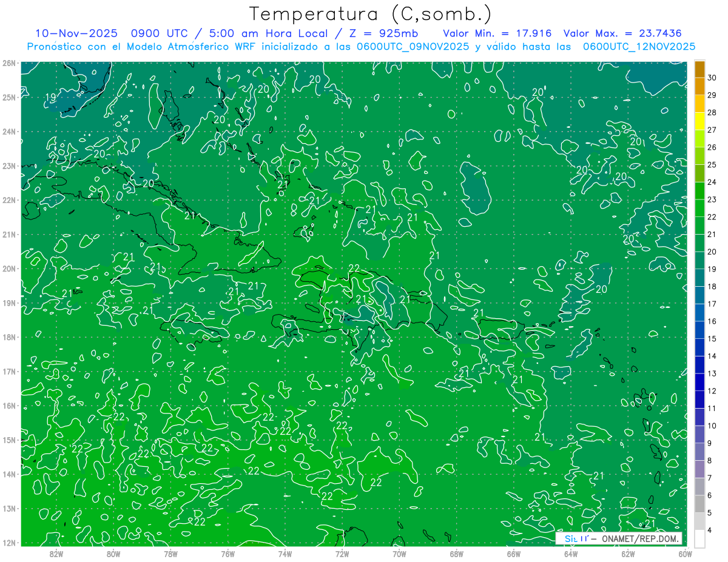Click the "60W" longitude axis label
Screen dimensions: 728x562
tap(685, 554)
